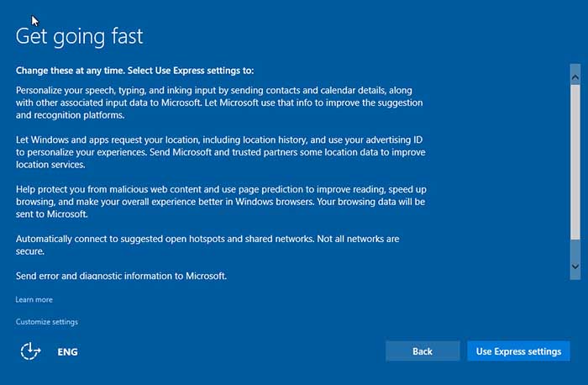The image size is (588, 385).
Task: Click the Use Express settings button
Action: 518,351
